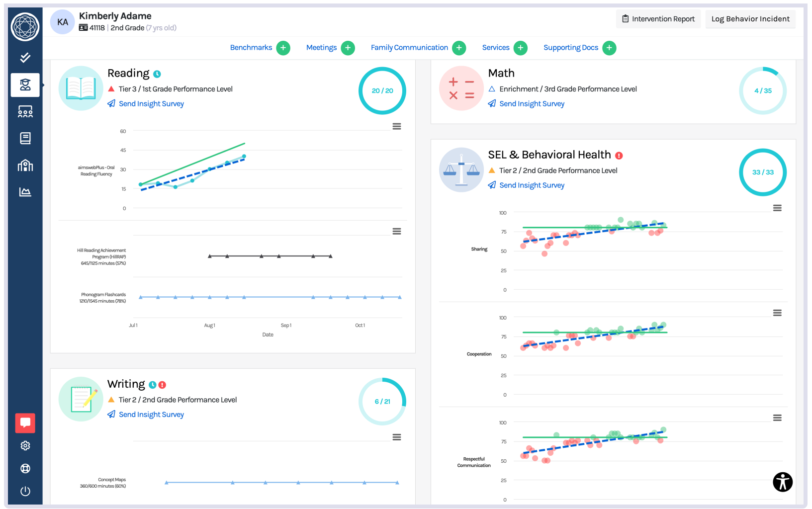This screenshot has width=812, height=509.
Task: Click the accessibility icon at bottom right
Action: [783, 482]
